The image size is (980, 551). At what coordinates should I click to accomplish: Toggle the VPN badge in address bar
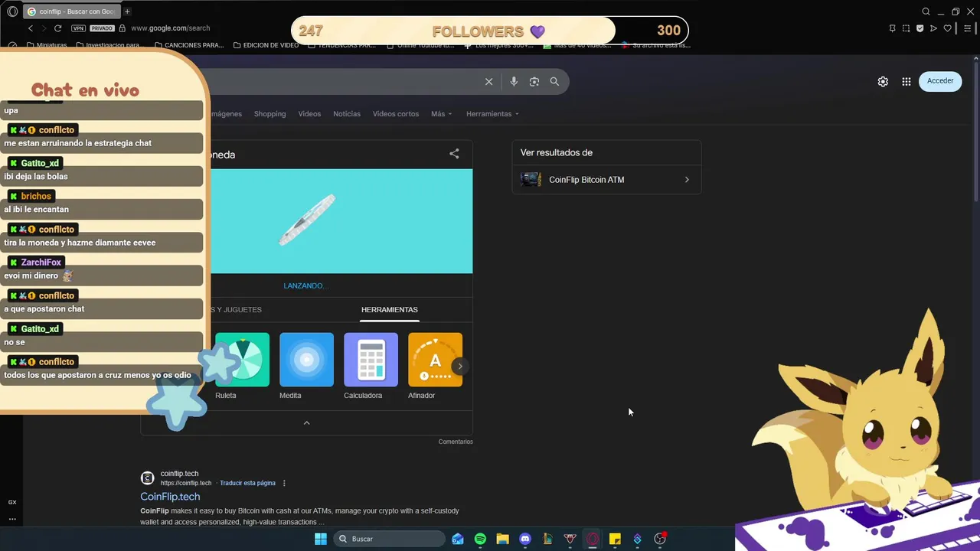click(78, 28)
